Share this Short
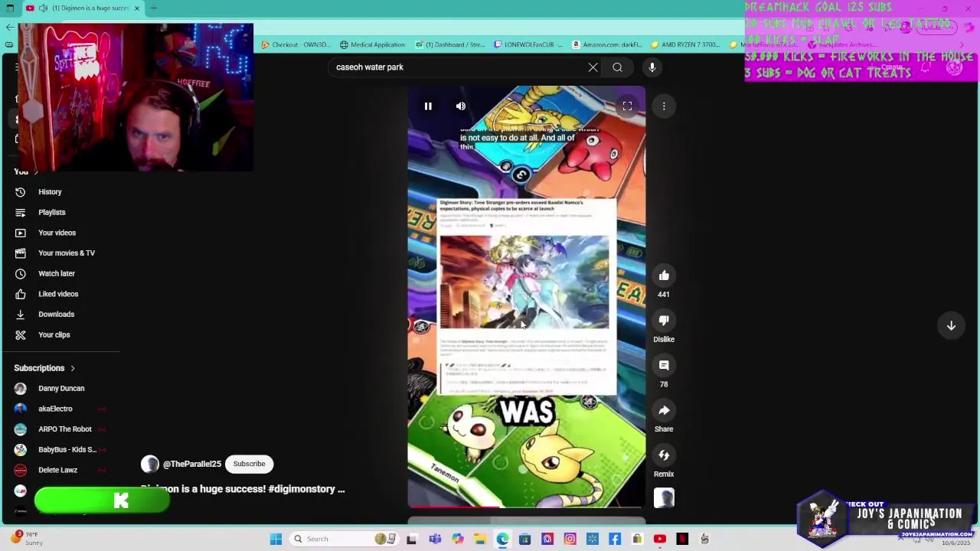The image size is (980, 551). pyautogui.click(x=664, y=410)
